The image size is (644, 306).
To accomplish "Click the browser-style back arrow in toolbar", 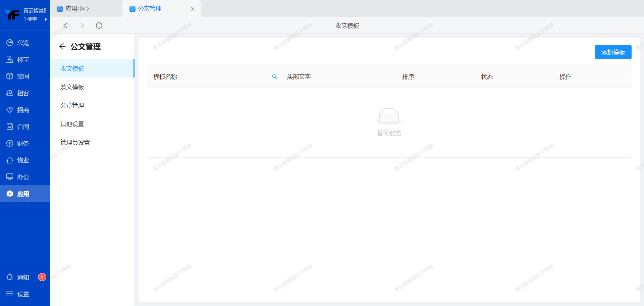I will (66, 25).
